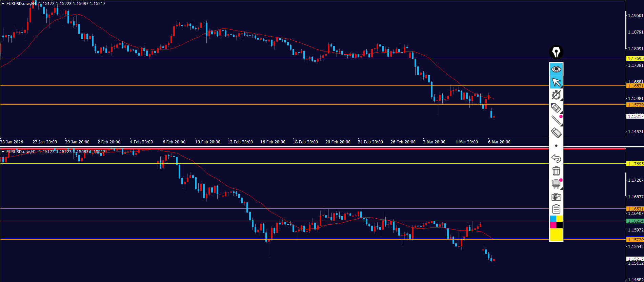Image resolution: width=644 pixels, height=282 pixels.
Task: Open the clipboard icon in the toolbar
Action: pyautogui.click(x=556, y=209)
